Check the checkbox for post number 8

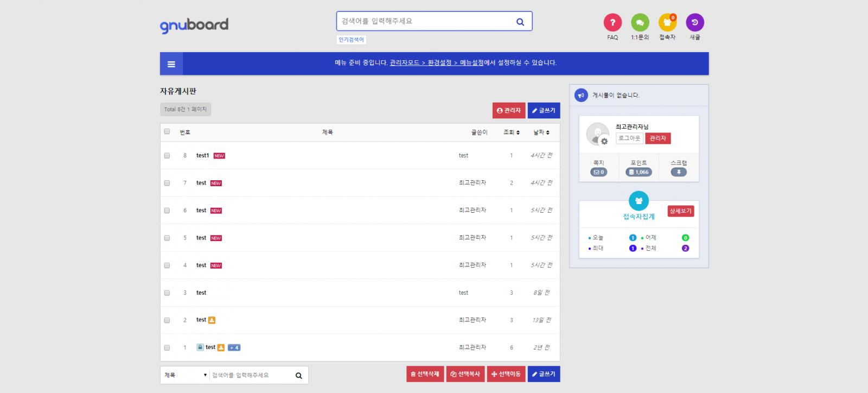pos(167,156)
